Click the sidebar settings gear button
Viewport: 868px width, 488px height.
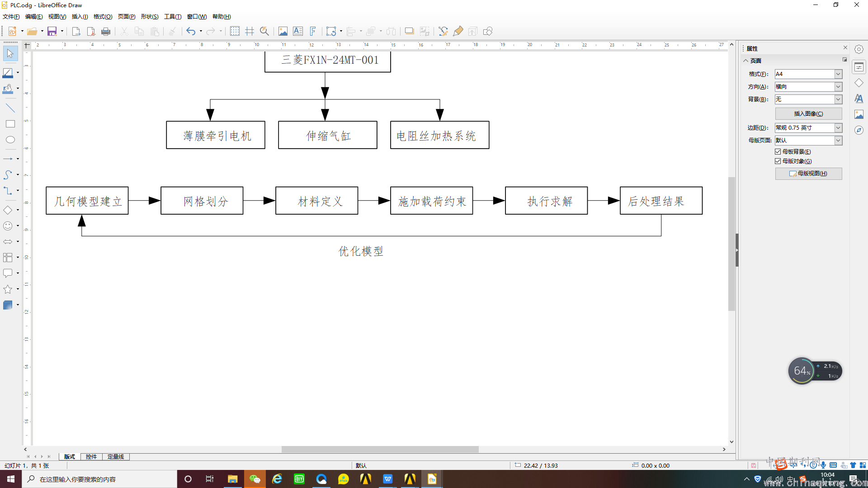click(x=859, y=49)
